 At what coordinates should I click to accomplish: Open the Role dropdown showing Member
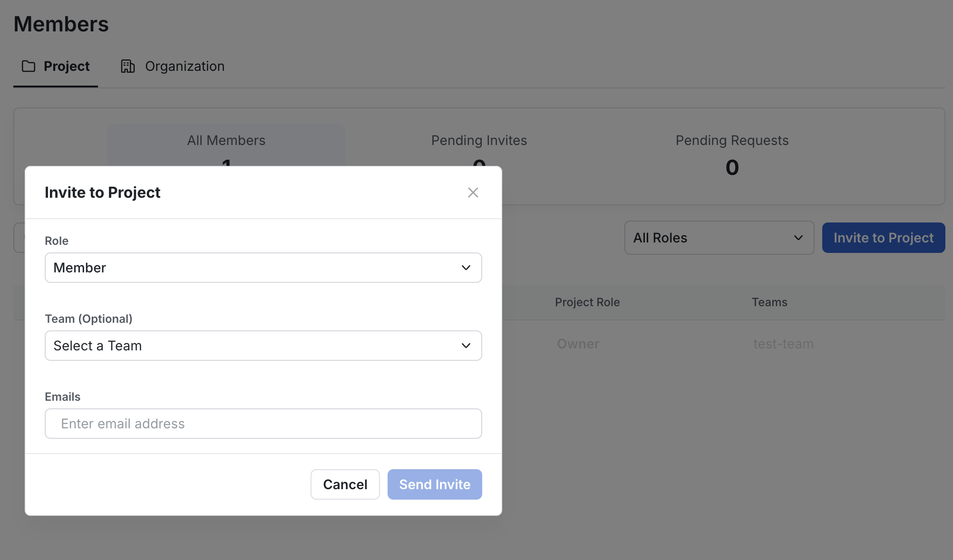coord(263,268)
